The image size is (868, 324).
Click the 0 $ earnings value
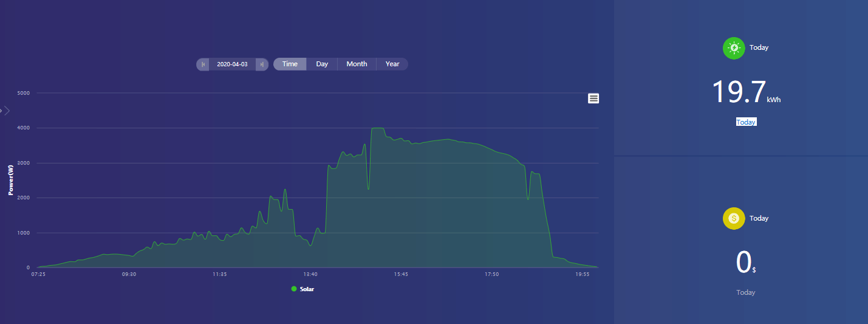coord(743,263)
